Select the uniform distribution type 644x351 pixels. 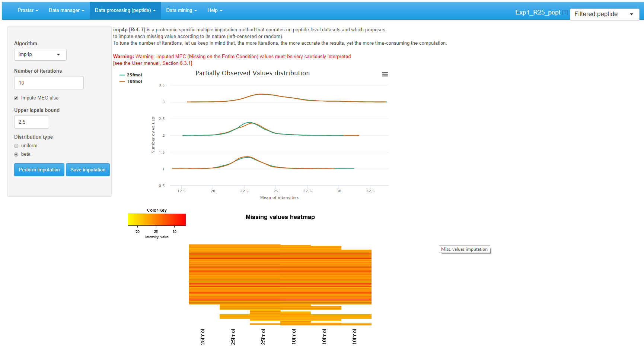coord(16,146)
